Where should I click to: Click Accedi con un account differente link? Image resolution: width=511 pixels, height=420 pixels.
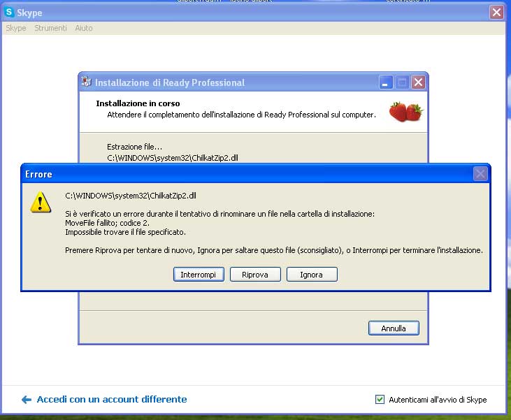(x=112, y=399)
